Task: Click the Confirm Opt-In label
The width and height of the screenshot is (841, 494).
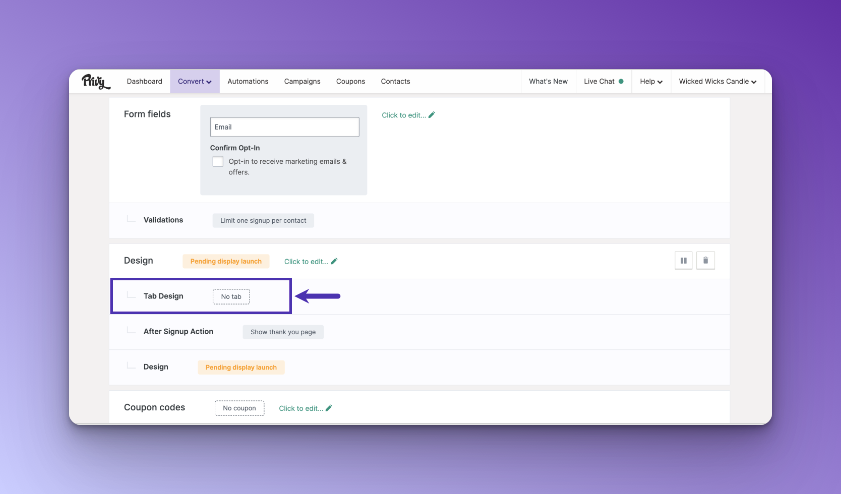Action: pyautogui.click(x=235, y=148)
